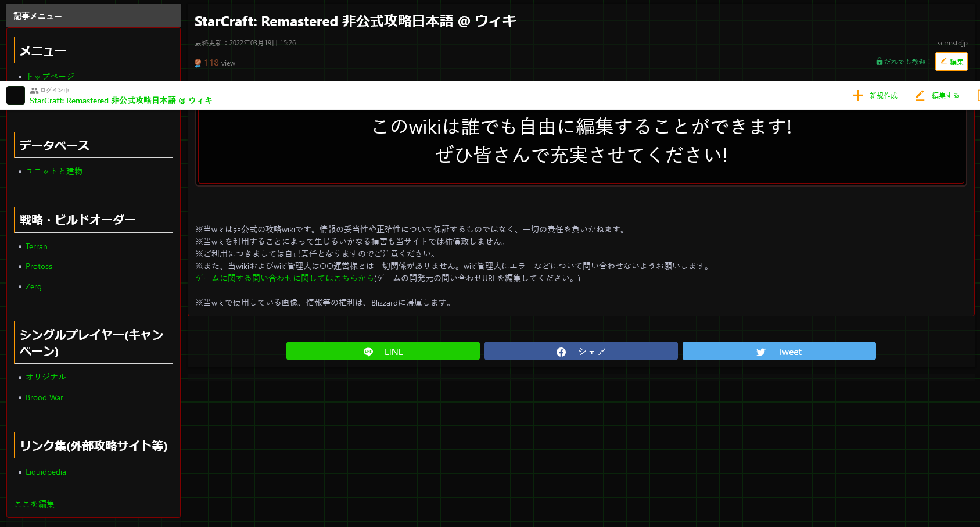Share the page via the LINE button
Screen dimensions: 980x527
[383, 351]
